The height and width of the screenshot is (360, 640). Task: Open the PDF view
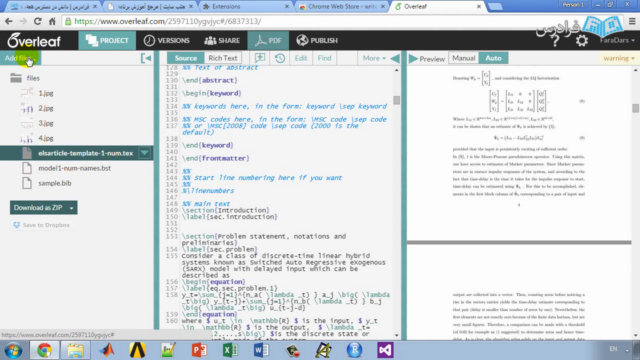click(268, 40)
